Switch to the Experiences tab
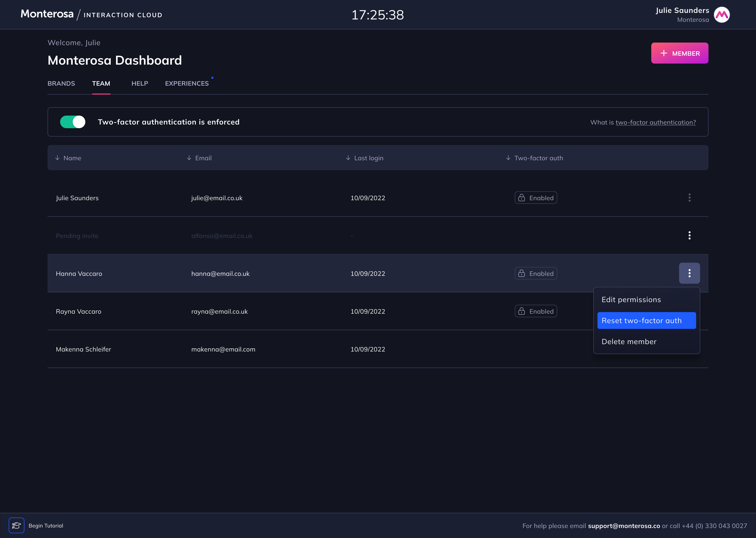This screenshot has height=538, width=756. coord(187,84)
